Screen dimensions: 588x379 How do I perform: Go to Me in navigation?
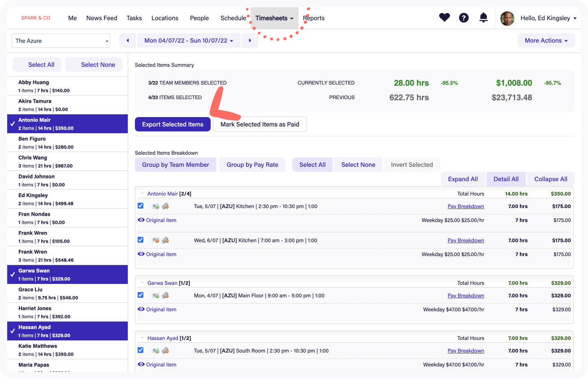pyautogui.click(x=73, y=18)
